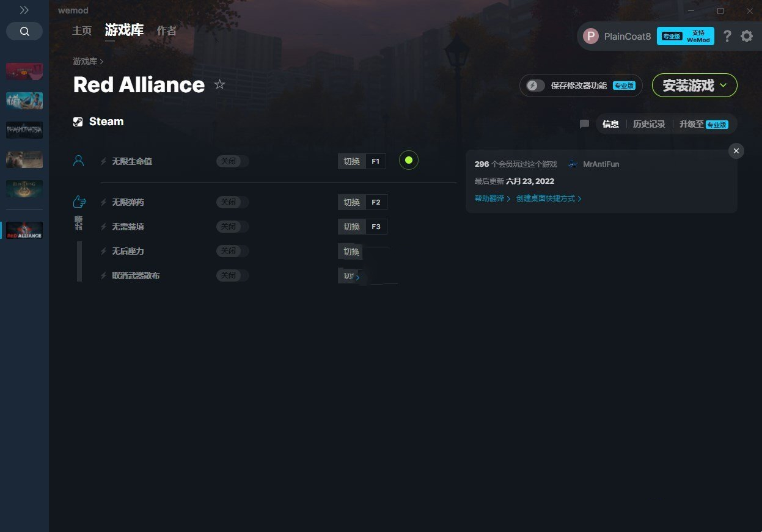Click the 最后更新 六月 23, 2022 text

pyautogui.click(x=515, y=181)
